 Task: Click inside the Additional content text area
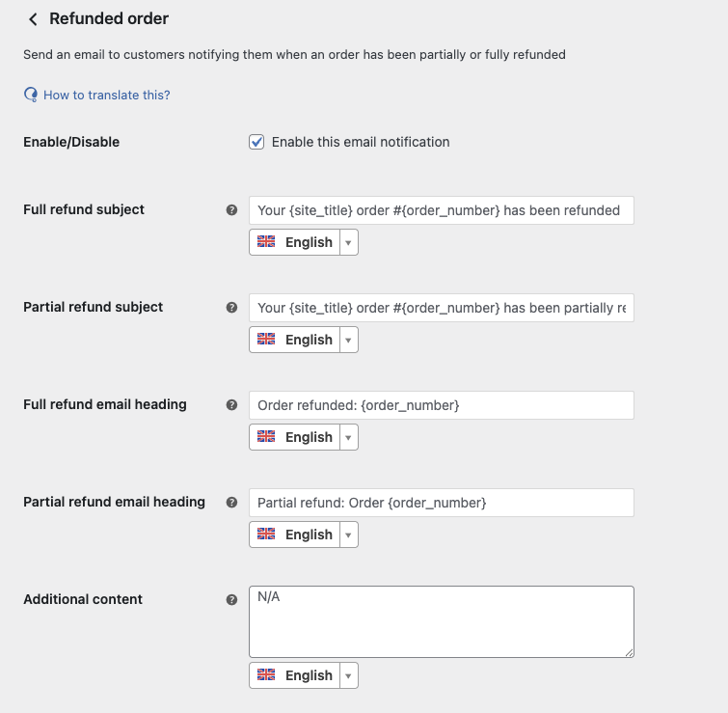click(441, 622)
